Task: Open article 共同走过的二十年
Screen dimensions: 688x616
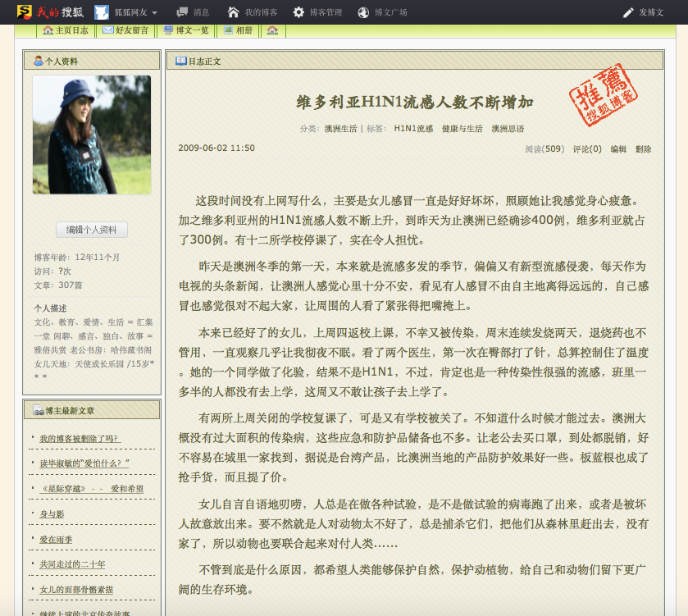Action: tap(72, 564)
